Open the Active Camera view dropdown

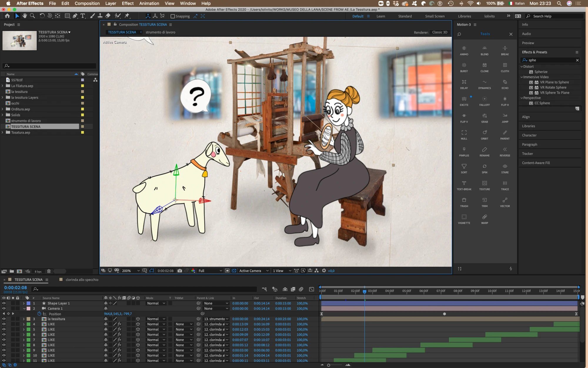(x=254, y=271)
